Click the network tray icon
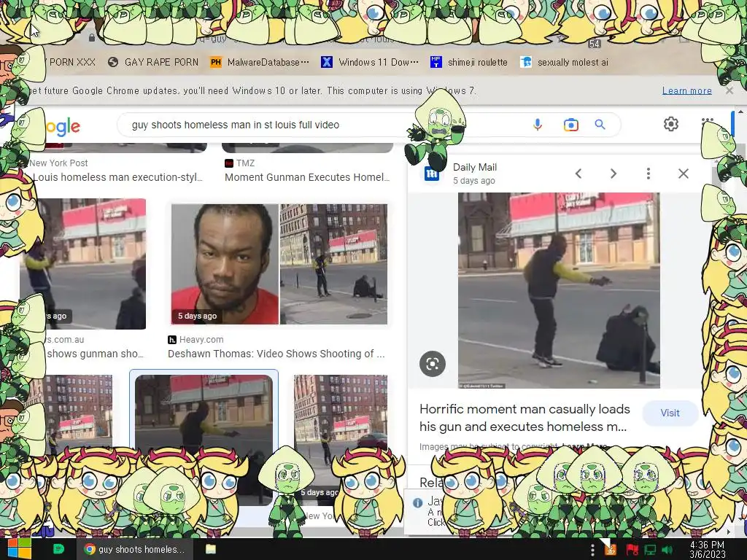The height and width of the screenshot is (560, 747). pyautogui.click(x=650, y=550)
